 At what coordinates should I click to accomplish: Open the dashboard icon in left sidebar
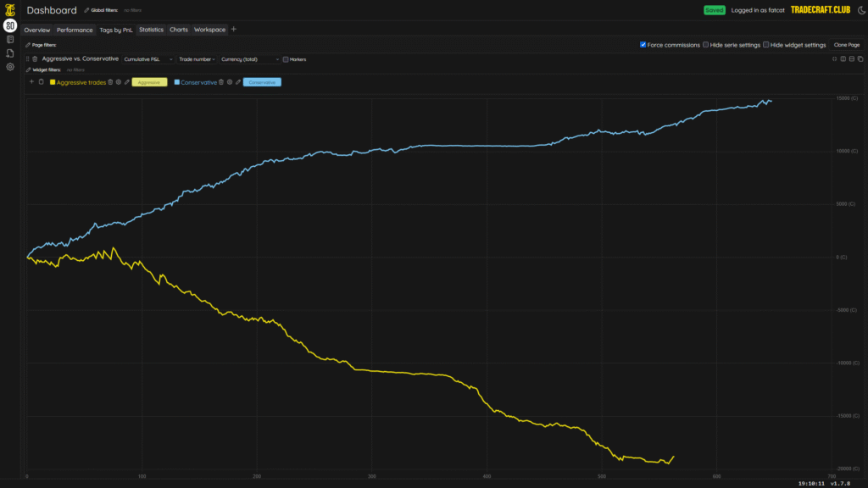(10, 25)
